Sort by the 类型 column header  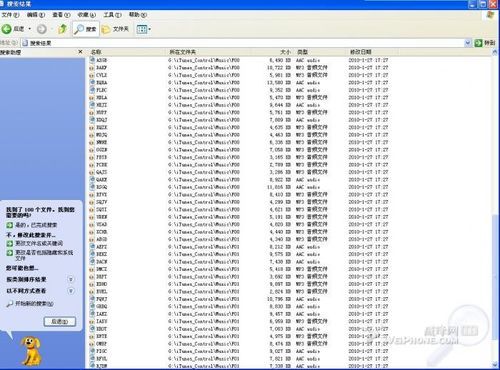(x=321, y=52)
